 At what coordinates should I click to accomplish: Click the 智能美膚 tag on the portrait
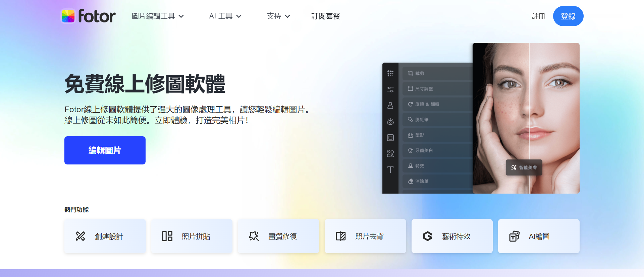(x=524, y=167)
